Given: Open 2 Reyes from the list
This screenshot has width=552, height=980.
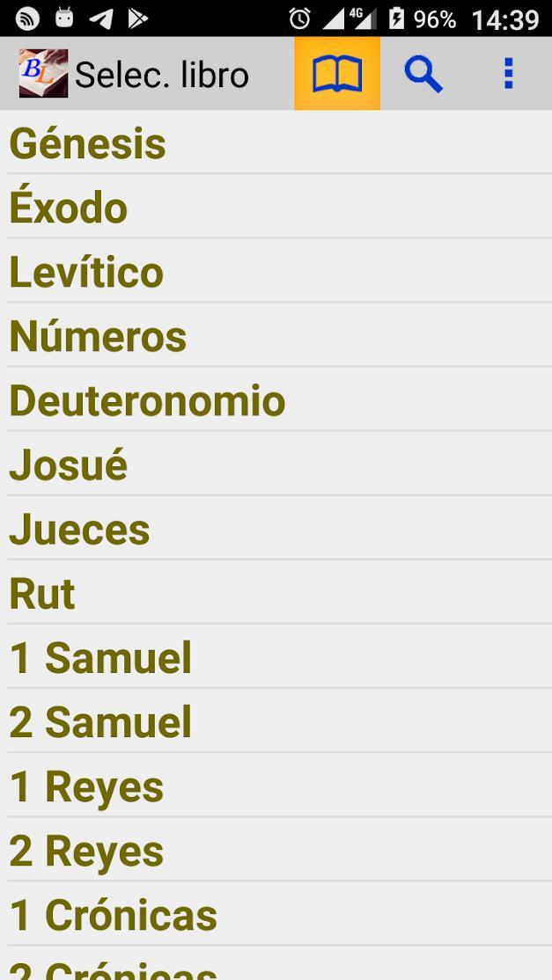Looking at the screenshot, I should (x=85, y=851).
